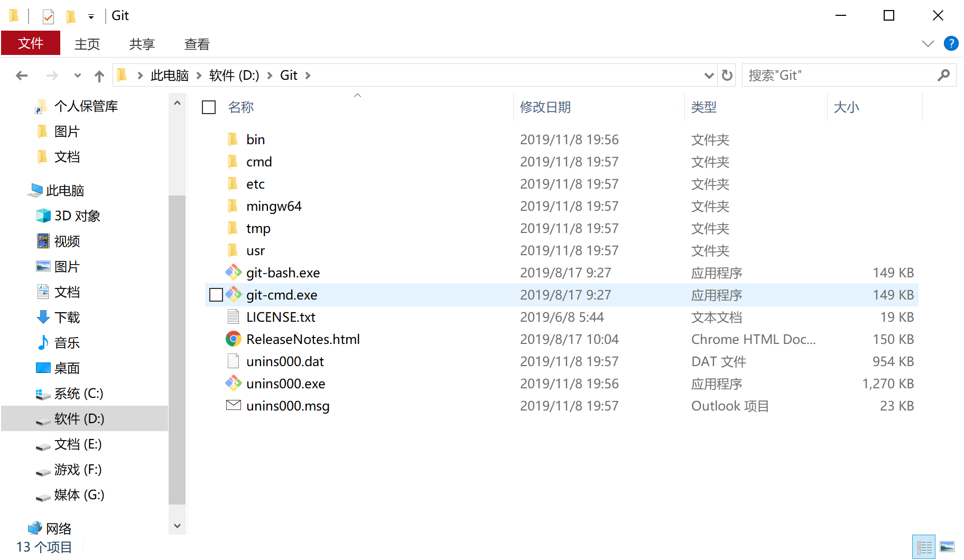This screenshot has width=964, height=560.
Task: Open the recent locations dropdown arrow
Action: pyautogui.click(x=78, y=76)
